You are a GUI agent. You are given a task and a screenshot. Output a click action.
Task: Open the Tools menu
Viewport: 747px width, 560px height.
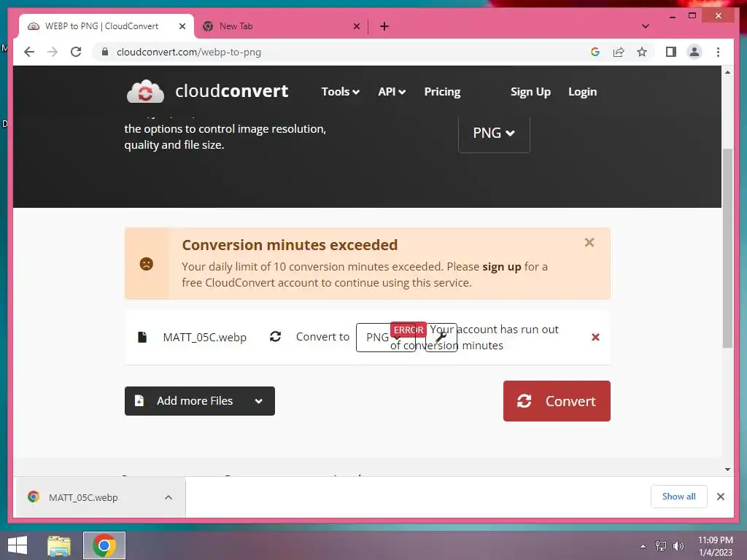[x=340, y=91]
